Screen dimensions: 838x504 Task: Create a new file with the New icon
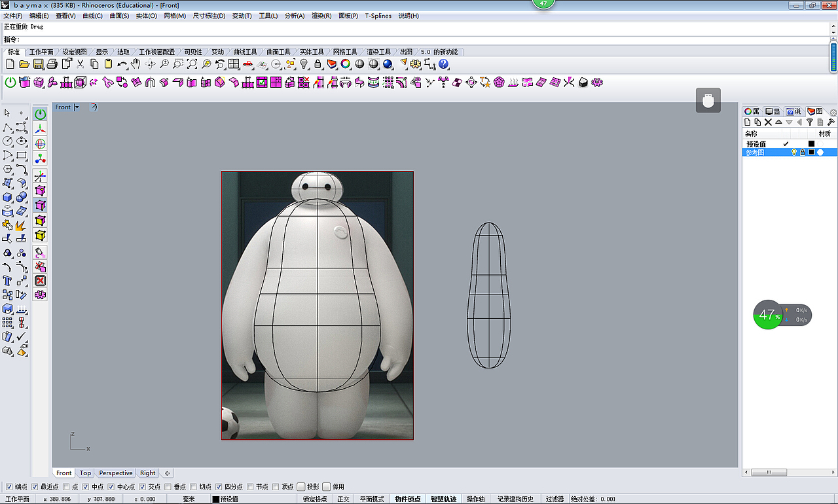[x=10, y=64]
